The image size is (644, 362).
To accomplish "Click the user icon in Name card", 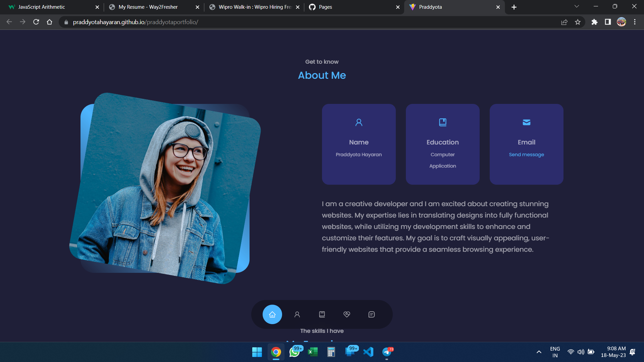I will 359,122.
